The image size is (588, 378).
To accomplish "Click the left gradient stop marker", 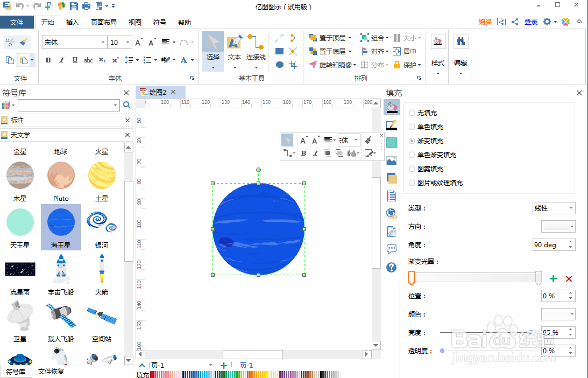I will pos(412,278).
